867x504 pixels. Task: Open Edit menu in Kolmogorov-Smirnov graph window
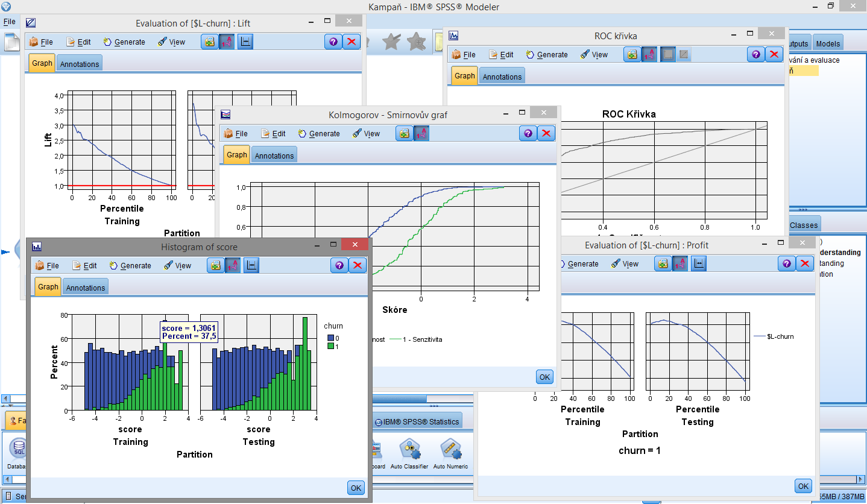[x=273, y=133]
